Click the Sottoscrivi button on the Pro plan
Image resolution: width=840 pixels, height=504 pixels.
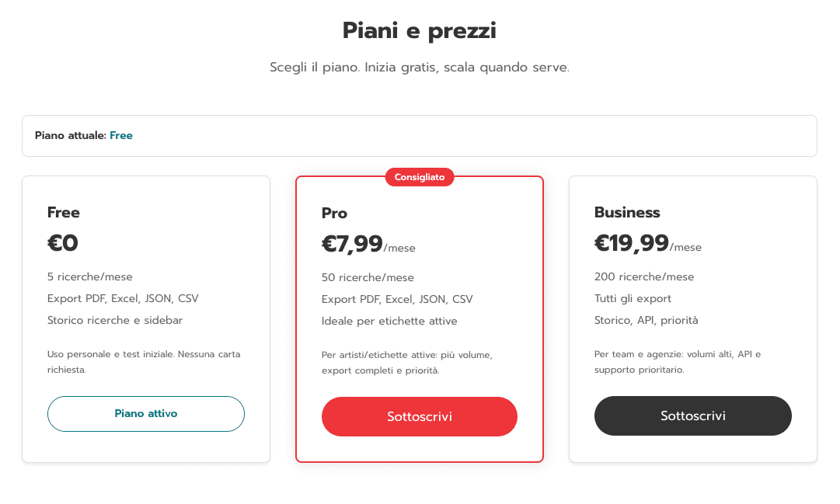click(419, 416)
